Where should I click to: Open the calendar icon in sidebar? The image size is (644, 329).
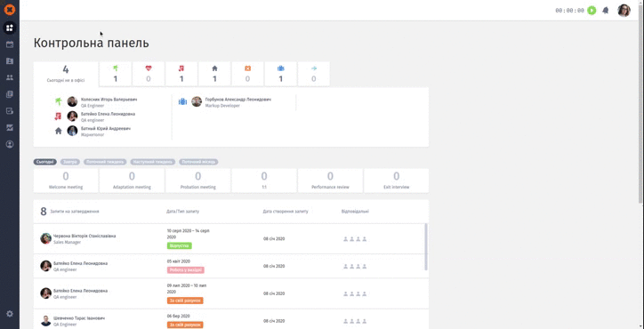10,44
